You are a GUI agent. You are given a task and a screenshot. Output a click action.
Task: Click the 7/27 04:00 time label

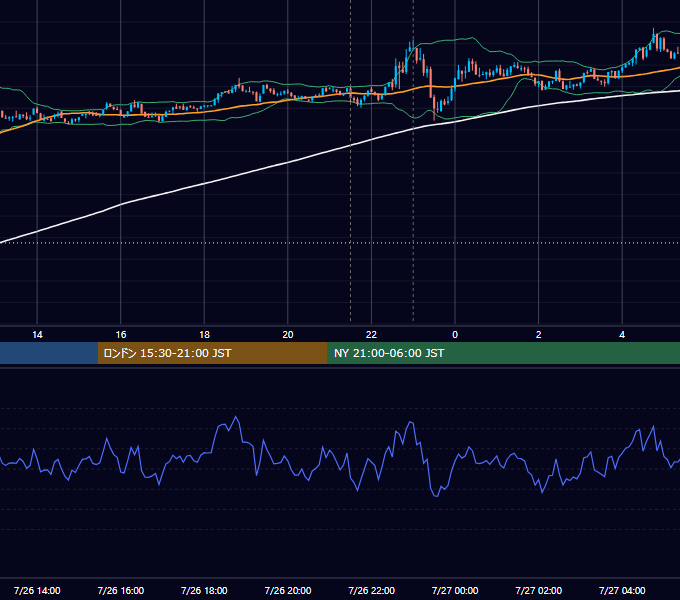point(622,590)
